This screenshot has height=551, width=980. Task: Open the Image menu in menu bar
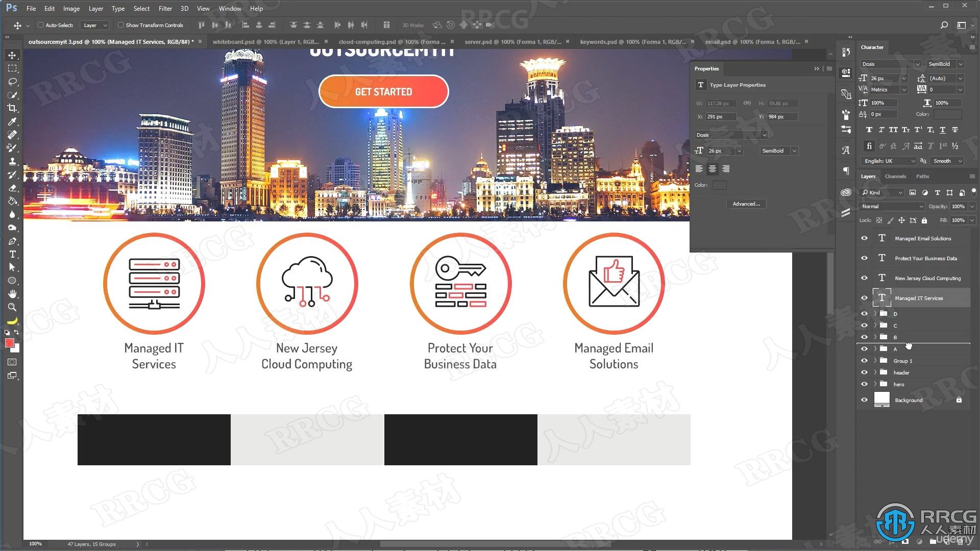click(69, 8)
